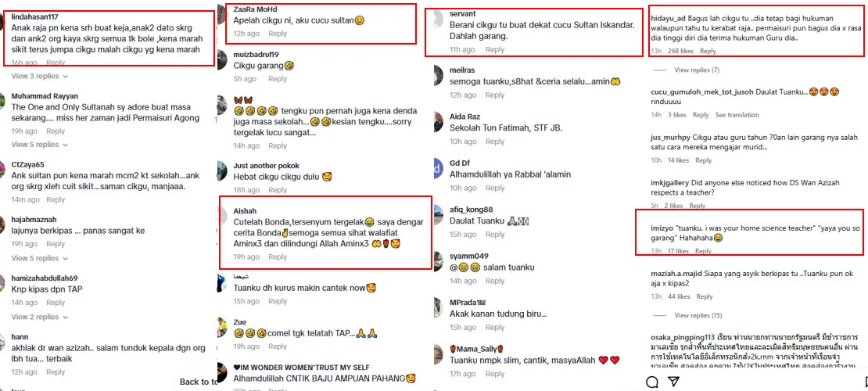Expand View 2 replies under hamizahabdullah69
Screen dimensions: 868x391
coord(40,317)
